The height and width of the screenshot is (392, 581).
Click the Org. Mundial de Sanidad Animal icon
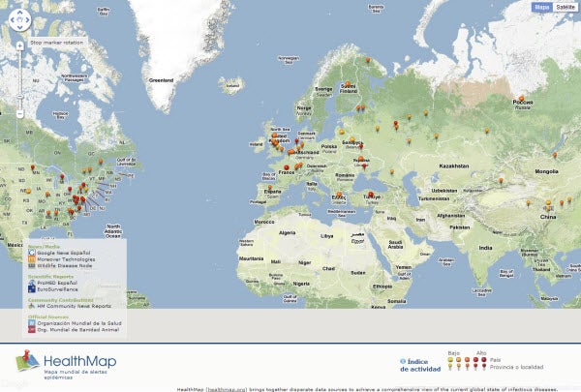click(x=32, y=329)
